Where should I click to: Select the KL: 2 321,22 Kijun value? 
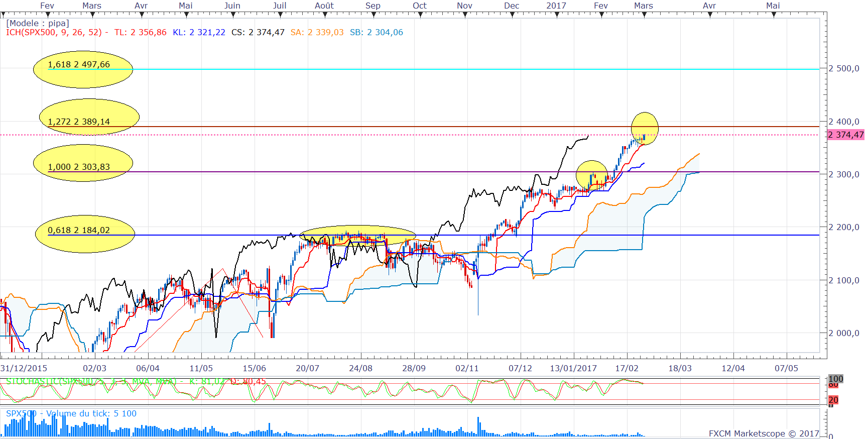[x=199, y=32]
